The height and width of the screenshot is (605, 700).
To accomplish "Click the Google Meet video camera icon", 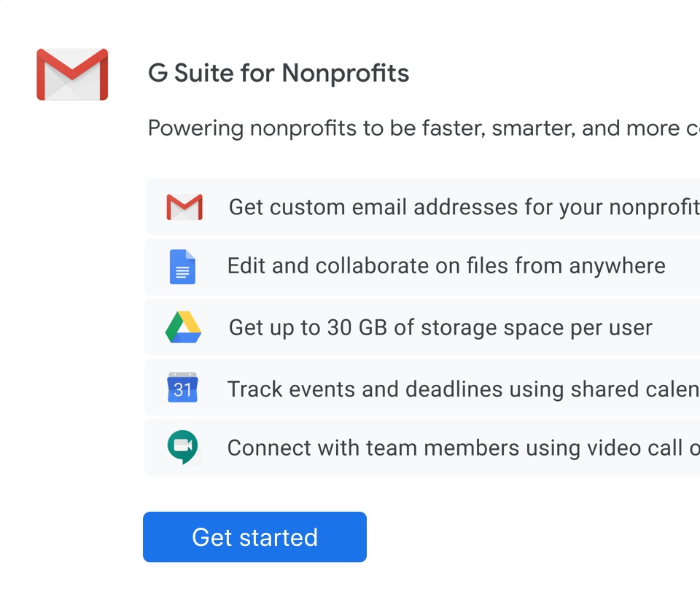I will click(182, 447).
